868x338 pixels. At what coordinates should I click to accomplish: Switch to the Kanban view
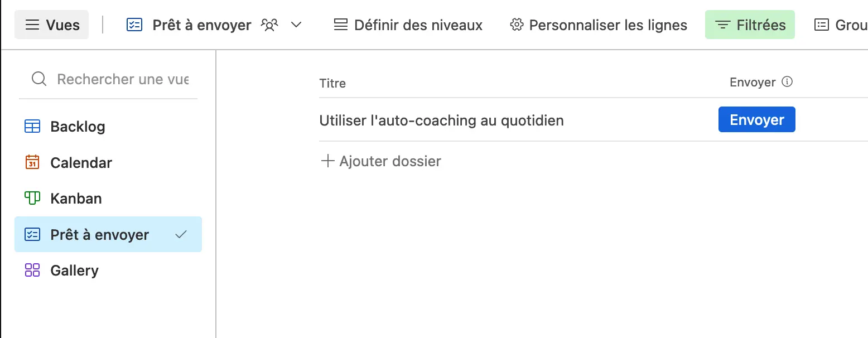click(76, 199)
